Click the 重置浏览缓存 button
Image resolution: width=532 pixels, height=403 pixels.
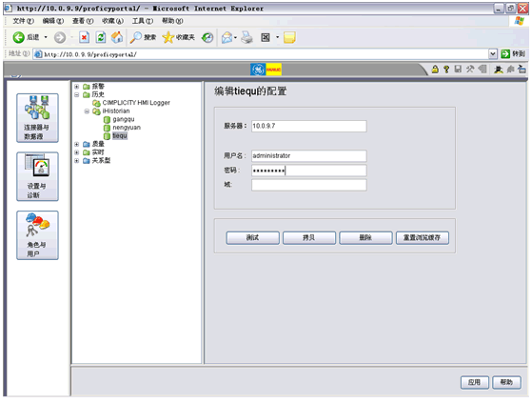pyautogui.click(x=422, y=237)
